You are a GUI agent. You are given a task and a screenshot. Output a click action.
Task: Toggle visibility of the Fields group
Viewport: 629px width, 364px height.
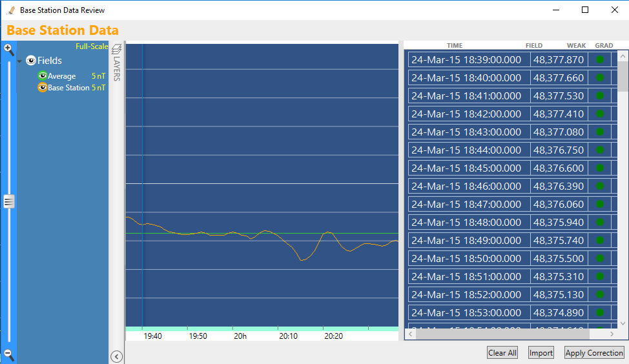(x=31, y=61)
